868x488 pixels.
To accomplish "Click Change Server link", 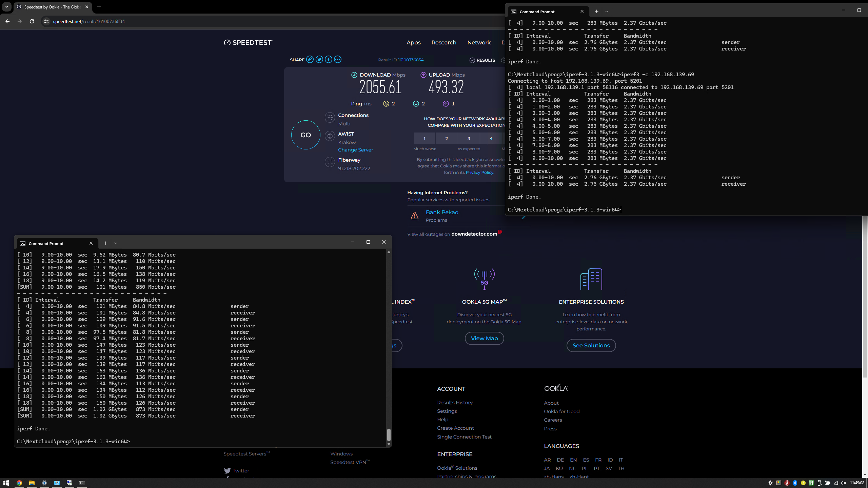I will (355, 150).
